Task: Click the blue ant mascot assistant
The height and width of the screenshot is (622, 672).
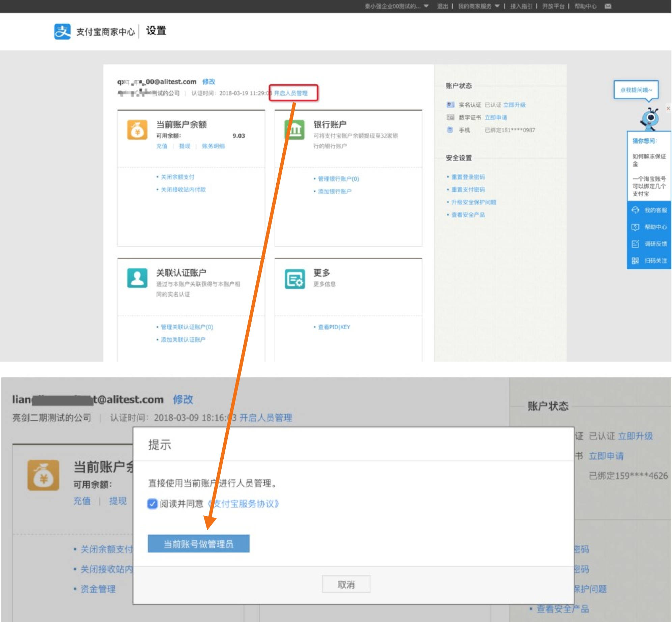Action: (650, 118)
